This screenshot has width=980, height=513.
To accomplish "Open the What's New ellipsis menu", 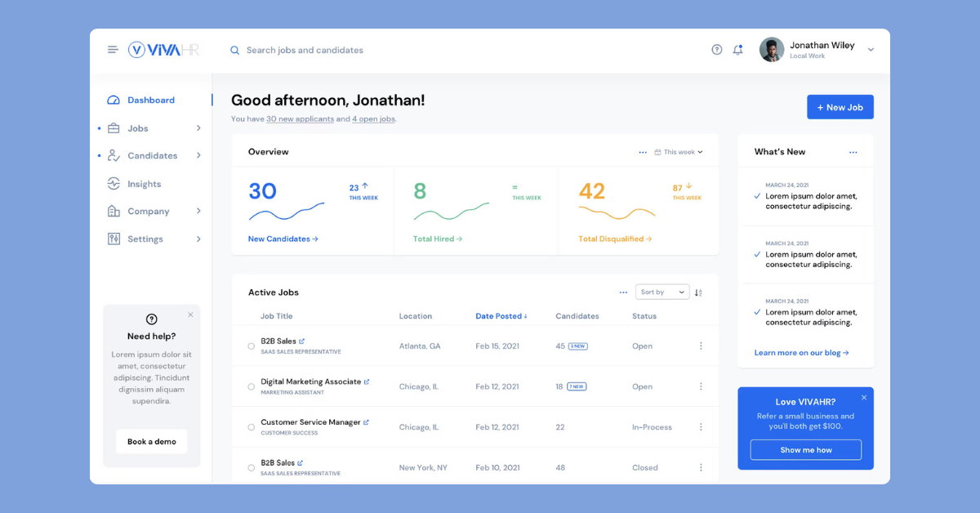I will (x=853, y=152).
